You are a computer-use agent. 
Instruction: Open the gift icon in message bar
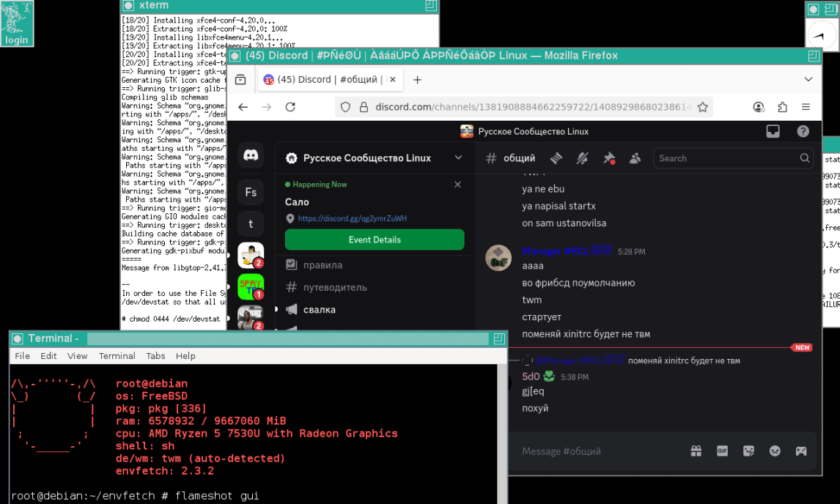(696, 451)
